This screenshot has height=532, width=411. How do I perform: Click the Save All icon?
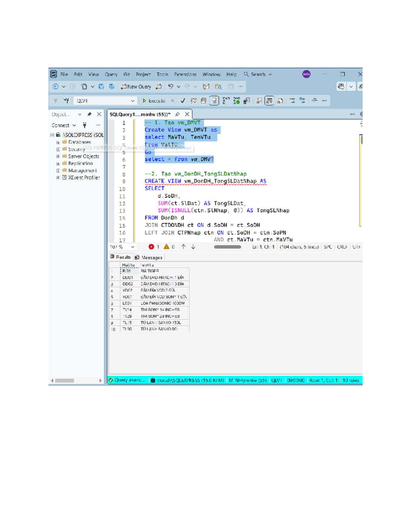[112, 87]
